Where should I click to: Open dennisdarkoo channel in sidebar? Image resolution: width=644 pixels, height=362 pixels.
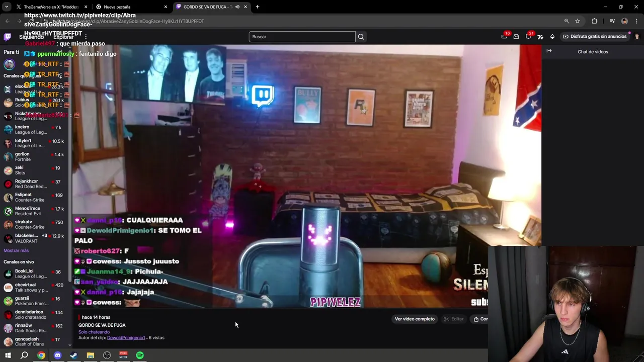click(x=34, y=314)
